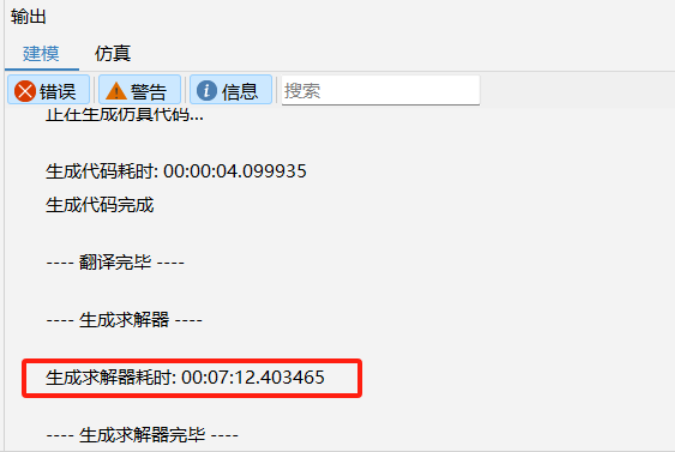Select the 翻译完毕 log line
Viewport: 675px width, 452px height.
coord(115,262)
